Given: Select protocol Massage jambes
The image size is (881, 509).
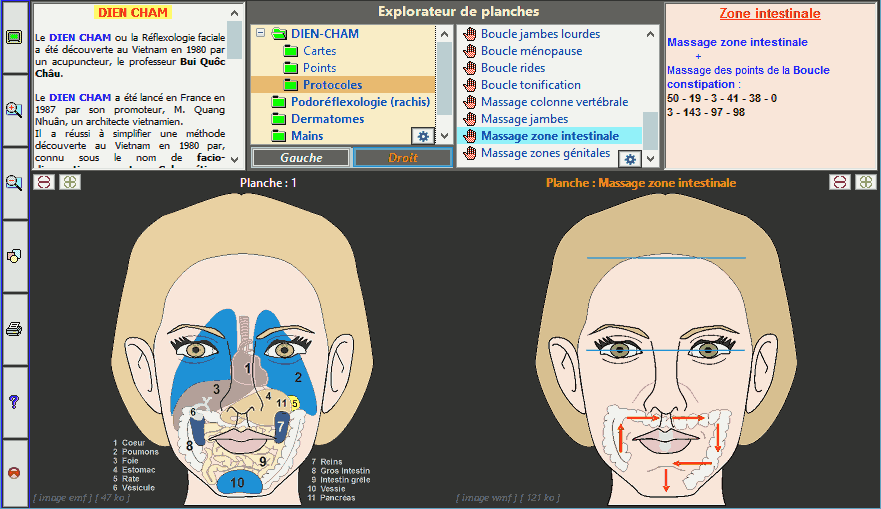Looking at the screenshot, I should coord(524,119).
